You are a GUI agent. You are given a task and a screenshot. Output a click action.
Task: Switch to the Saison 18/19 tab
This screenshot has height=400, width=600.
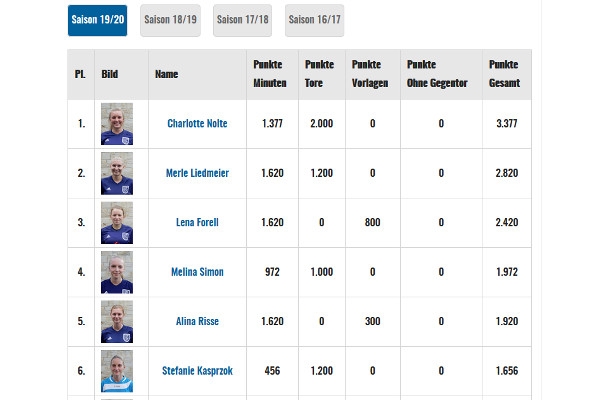170,20
